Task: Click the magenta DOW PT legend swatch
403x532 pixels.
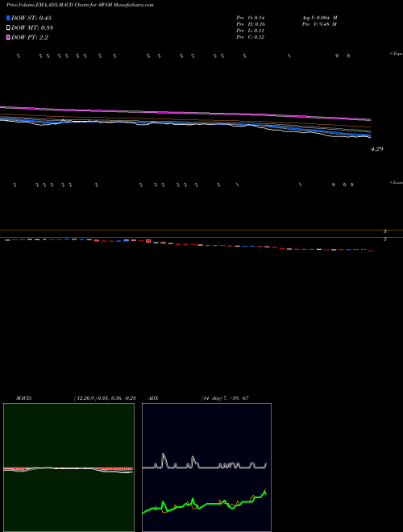Action: 8,37
